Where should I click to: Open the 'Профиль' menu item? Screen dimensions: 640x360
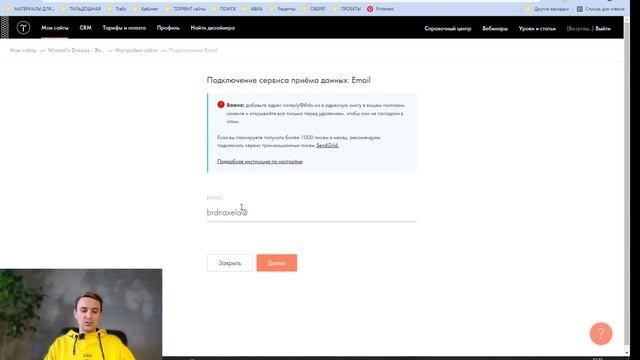168,28
